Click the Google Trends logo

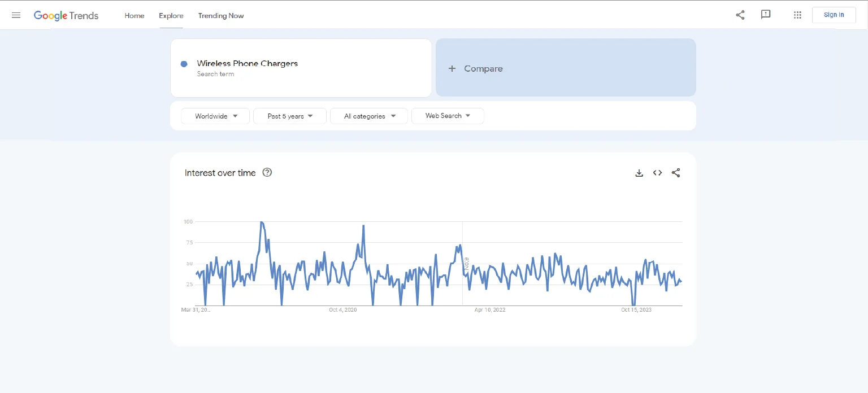(x=66, y=15)
